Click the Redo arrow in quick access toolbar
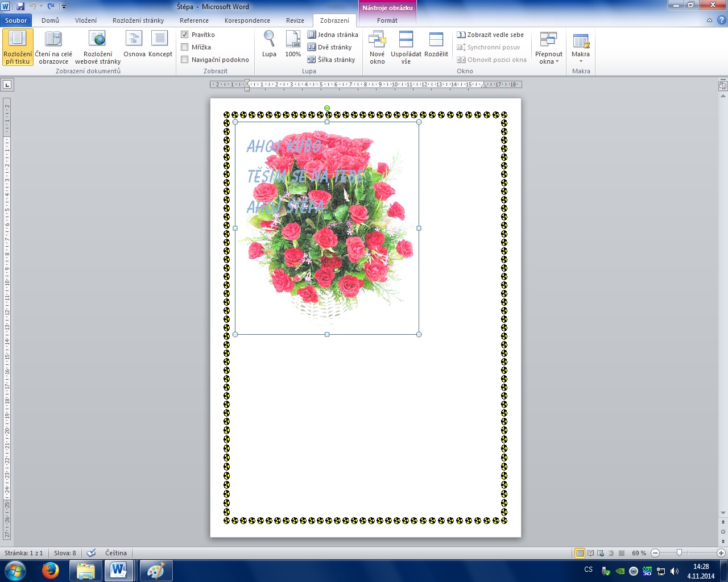 point(51,6)
